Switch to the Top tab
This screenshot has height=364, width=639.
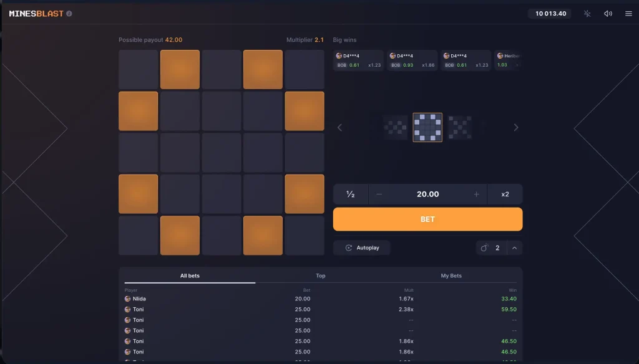pos(320,275)
